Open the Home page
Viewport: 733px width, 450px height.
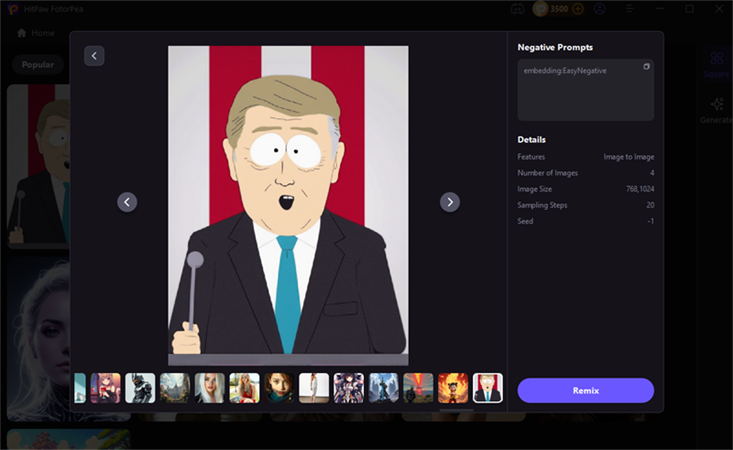click(x=36, y=33)
